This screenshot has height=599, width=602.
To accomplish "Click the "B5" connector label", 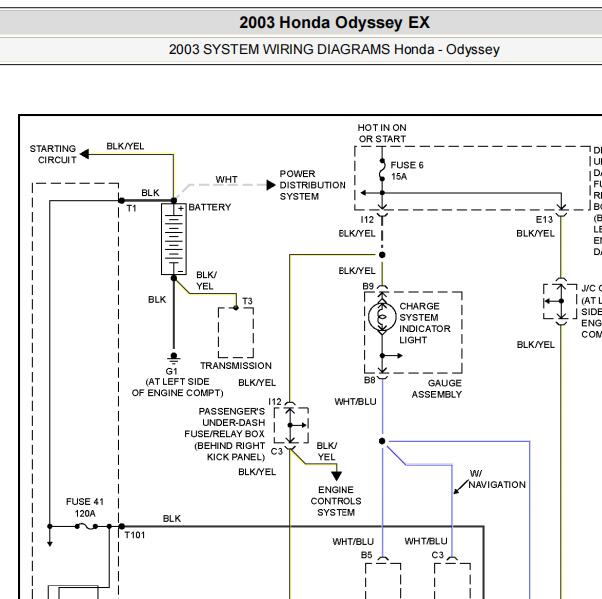I will pos(366,555).
